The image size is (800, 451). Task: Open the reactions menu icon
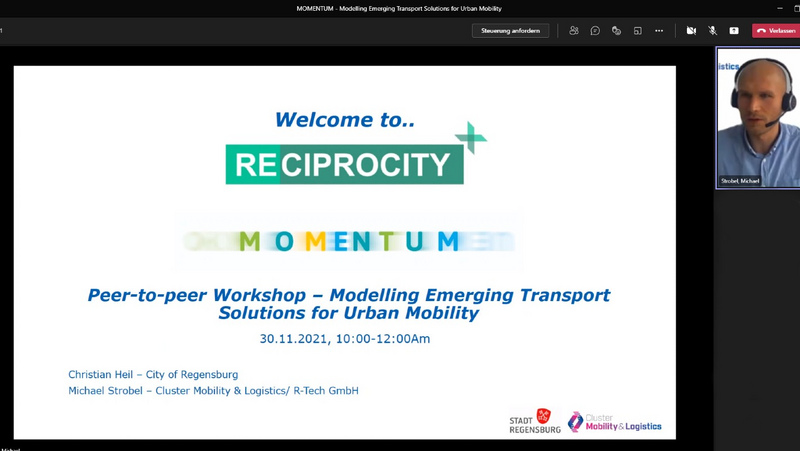[616, 31]
